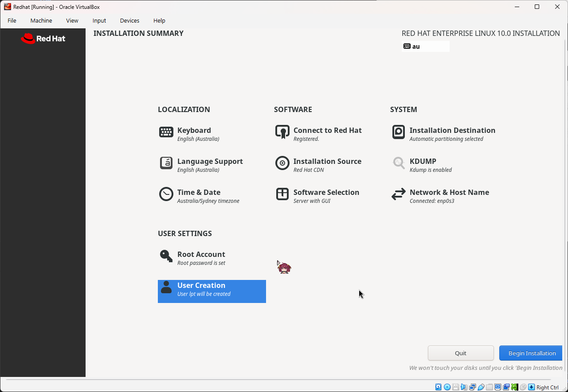Open the Language Support spoke icon
Image resolution: width=568 pixels, height=392 pixels.
point(166,163)
